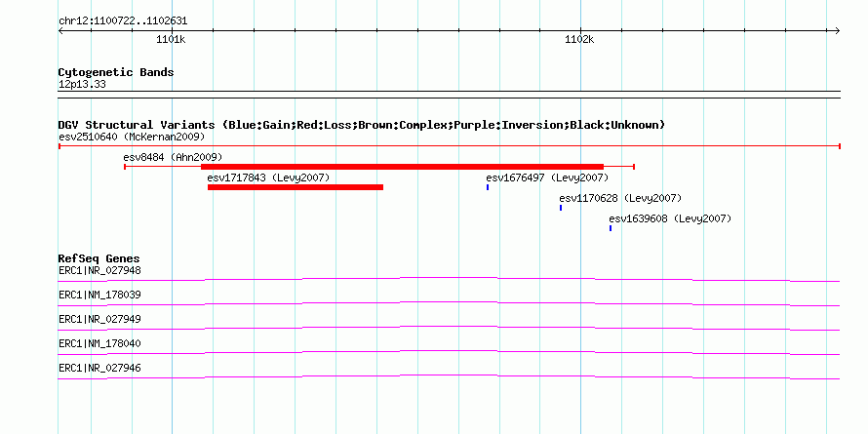The width and height of the screenshot is (868, 434).
Task: Select the ERC1|NR_027948 transcript label
Action: tap(99, 271)
